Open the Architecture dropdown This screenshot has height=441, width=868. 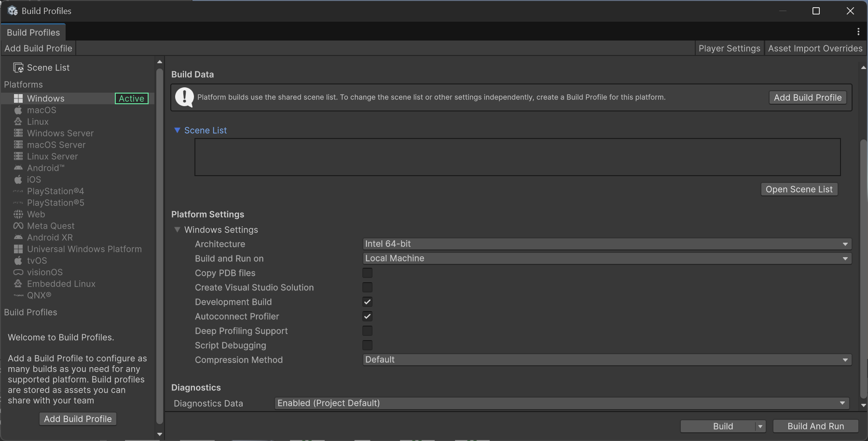coord(606,244)
